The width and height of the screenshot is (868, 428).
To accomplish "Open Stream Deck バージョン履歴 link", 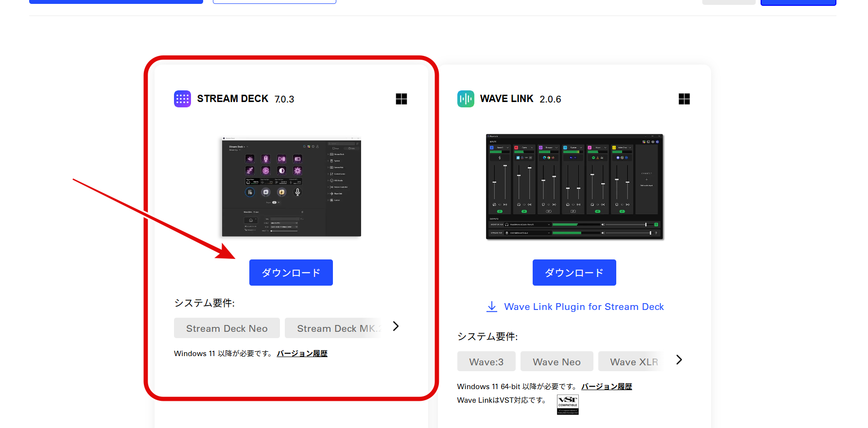I will [x=302, y=354].
